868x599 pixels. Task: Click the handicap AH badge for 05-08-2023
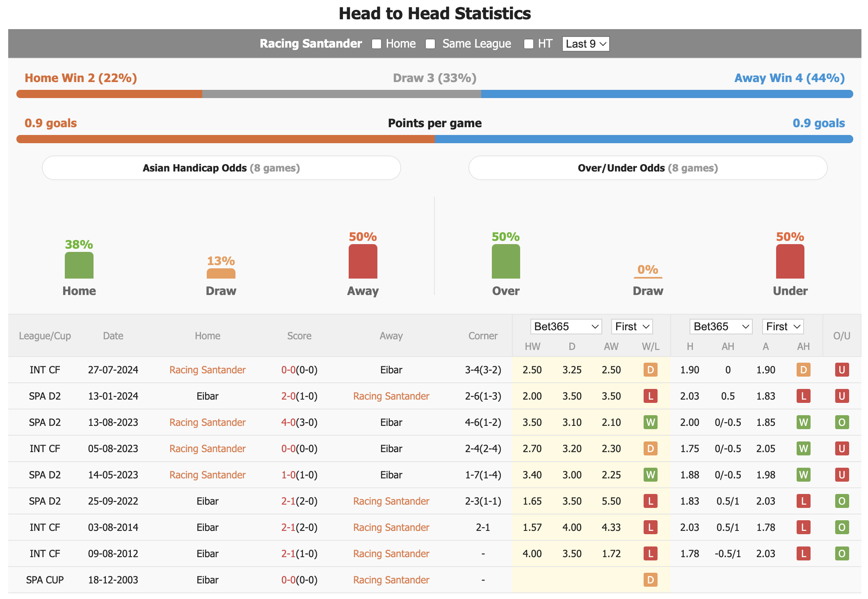pyautogui.click(x=804, y=448)
